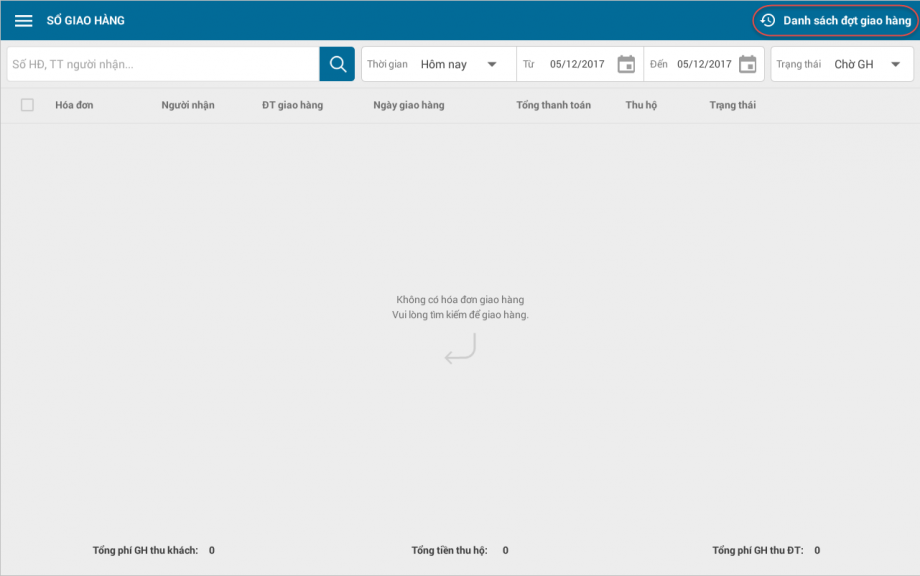Focus the Số HĐ, TT người nhận search field

click(x=163, y=64)
